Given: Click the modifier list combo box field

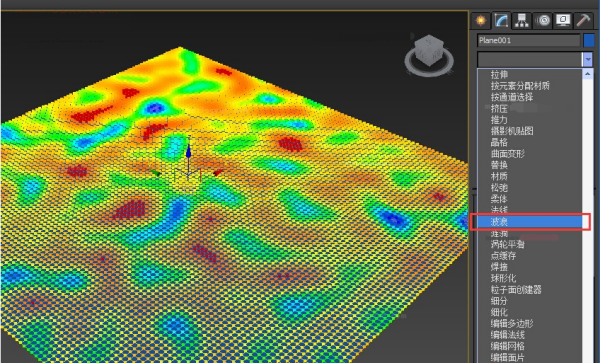Looking at the screenshot, I should coord(530,59).
